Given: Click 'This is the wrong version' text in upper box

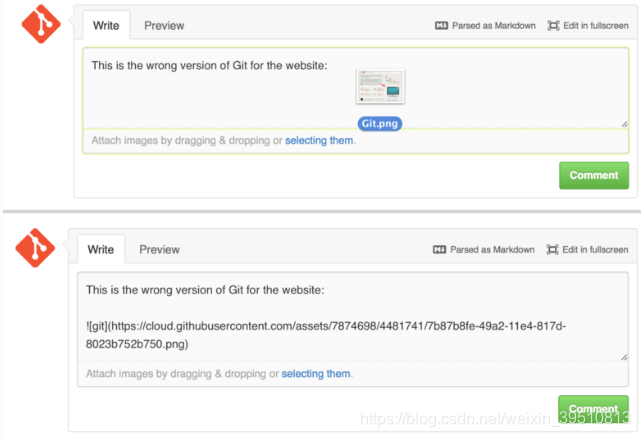Looking at the screenshot, I should (x=209, y=65).
